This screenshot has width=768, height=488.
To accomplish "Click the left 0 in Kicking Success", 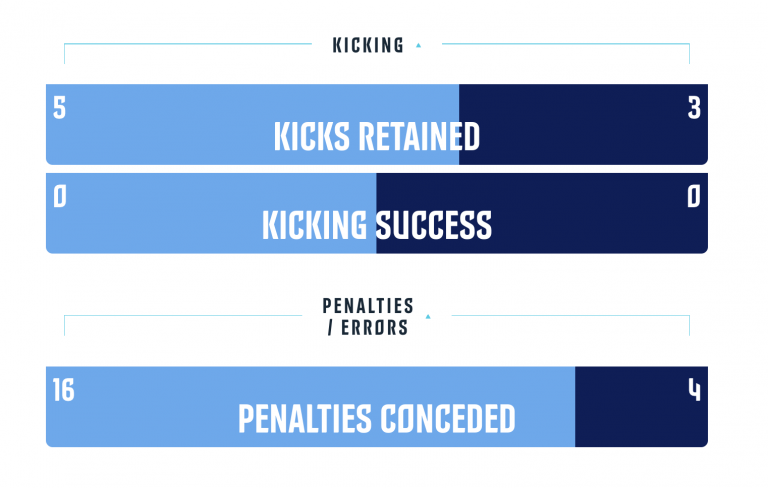I will [59, 196].
